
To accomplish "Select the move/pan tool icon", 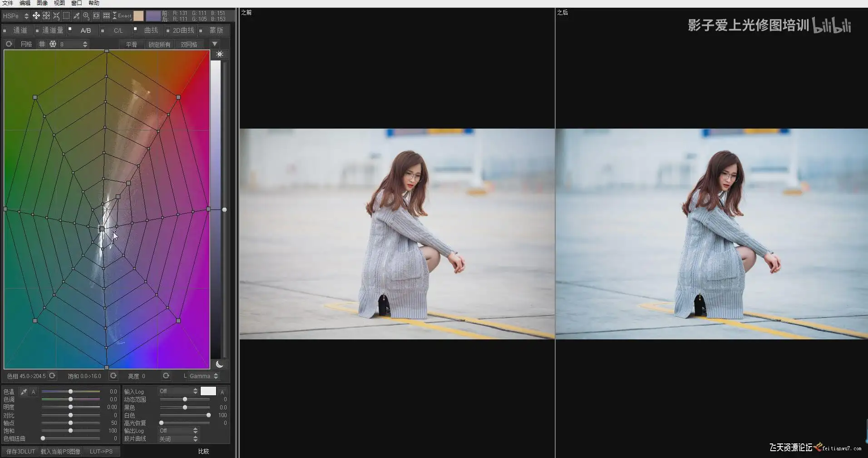I will click(x=36, y=16).
